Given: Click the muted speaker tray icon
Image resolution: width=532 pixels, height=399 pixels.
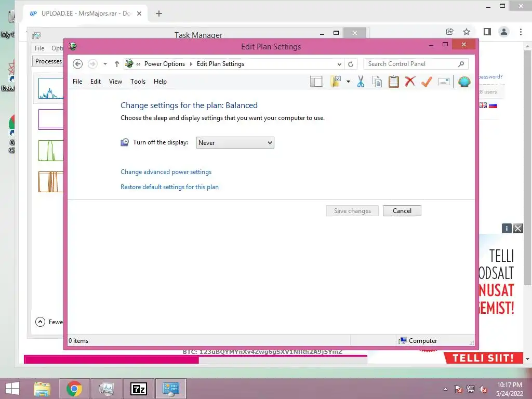Looking at the screenshot, I should click(483, 389).
